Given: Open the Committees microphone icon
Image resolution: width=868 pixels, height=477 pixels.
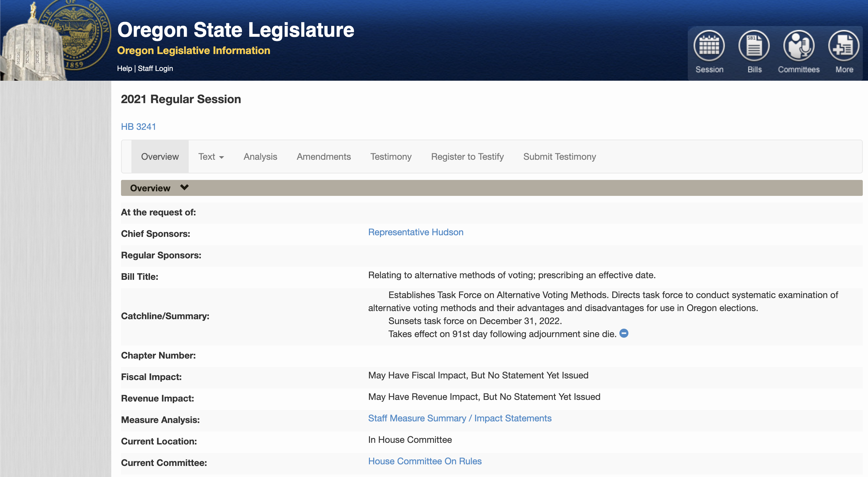Looking at the screenshot, I should 799,46.
